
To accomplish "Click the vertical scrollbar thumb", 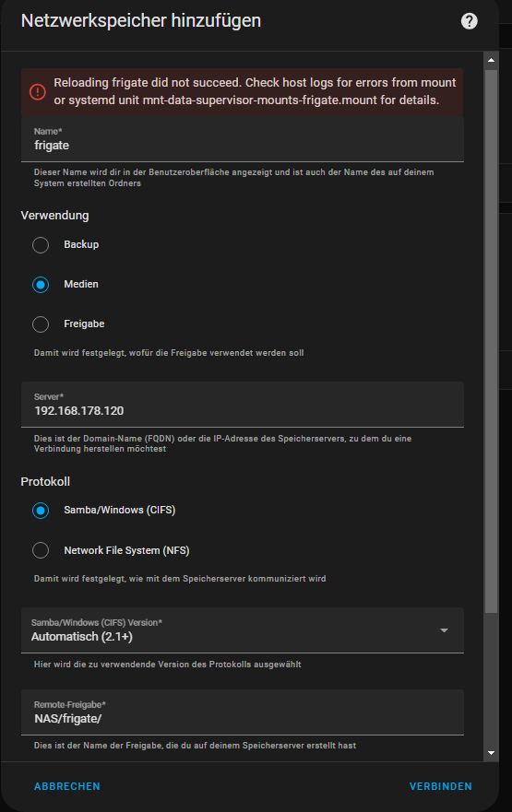I will pyautogui.click(x=492, y=342).
